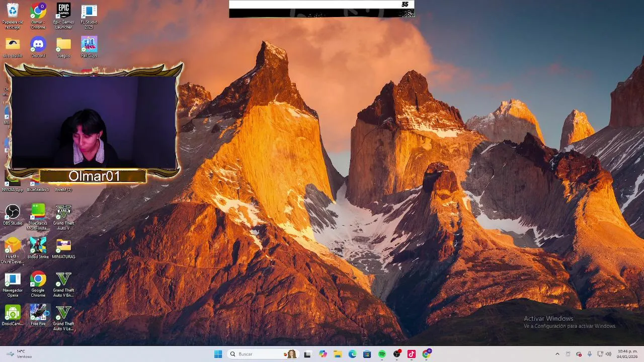644x362 pixels.
Task: Open the Juegos folder
Action: 63,47
